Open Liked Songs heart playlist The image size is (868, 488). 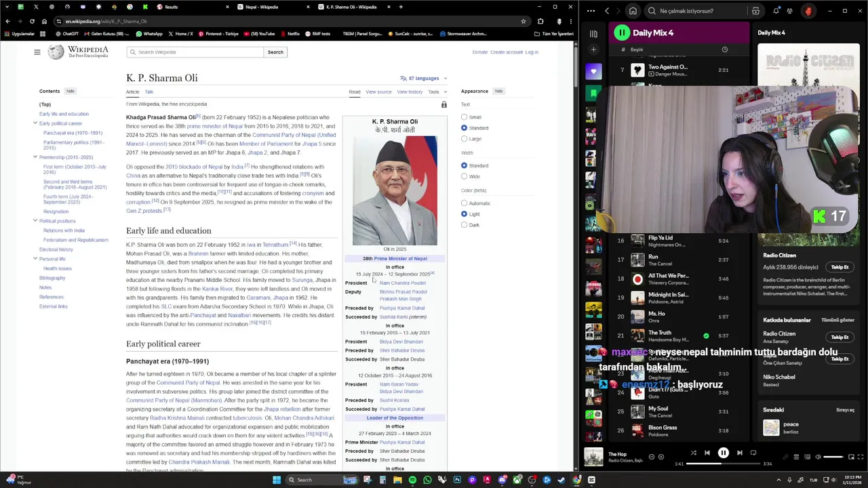click(x=593, y=71)
